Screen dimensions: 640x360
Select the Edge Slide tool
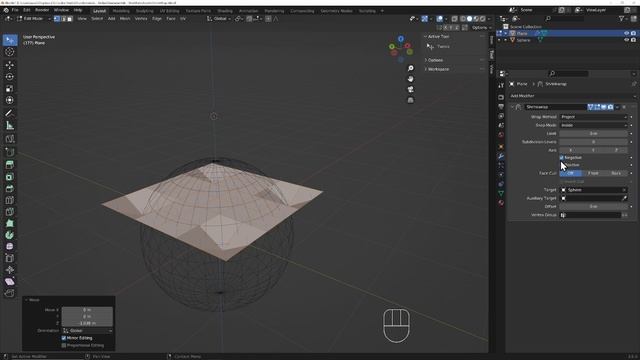(x=10, y=258)
